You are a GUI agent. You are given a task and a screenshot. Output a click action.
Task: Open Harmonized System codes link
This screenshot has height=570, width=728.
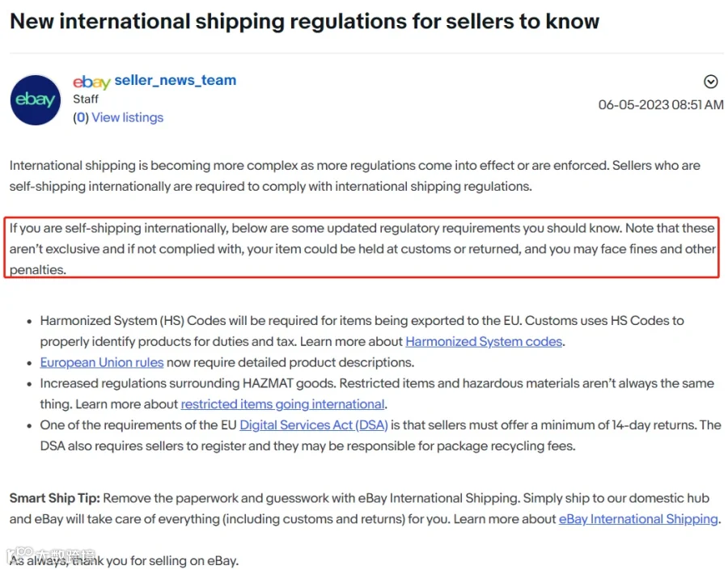point(484,342)
